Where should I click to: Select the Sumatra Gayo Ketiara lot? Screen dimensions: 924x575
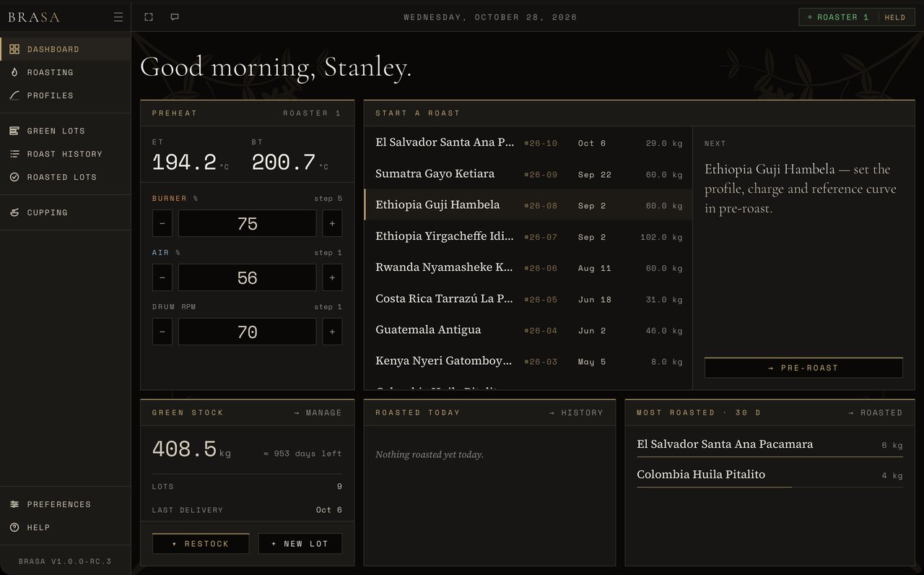(x=528, y=174)
